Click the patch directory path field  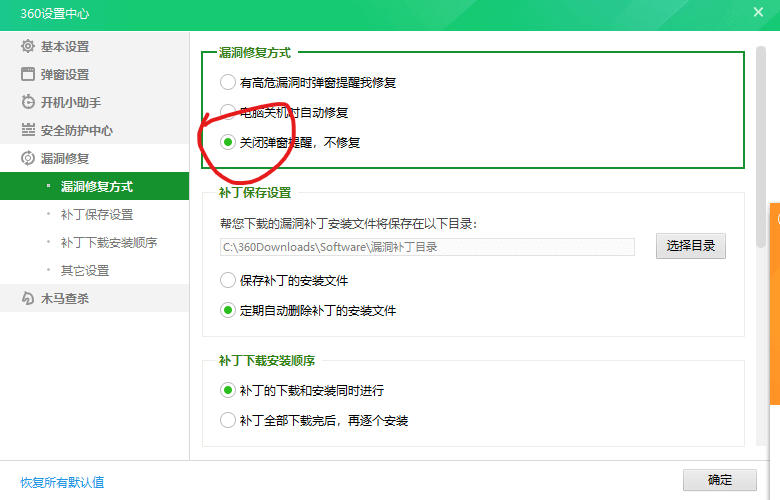pyautogui.click(x=427, y=247)
